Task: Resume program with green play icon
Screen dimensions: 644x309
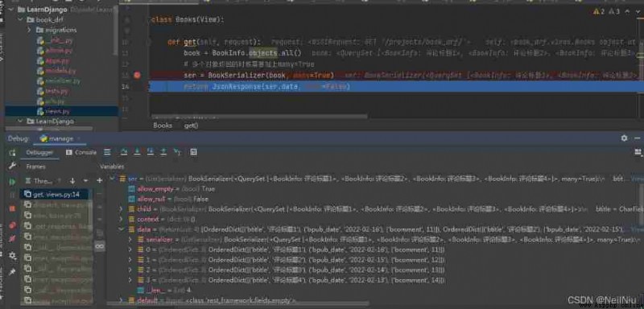Action: pyautogui.click(x=12, y=181)
